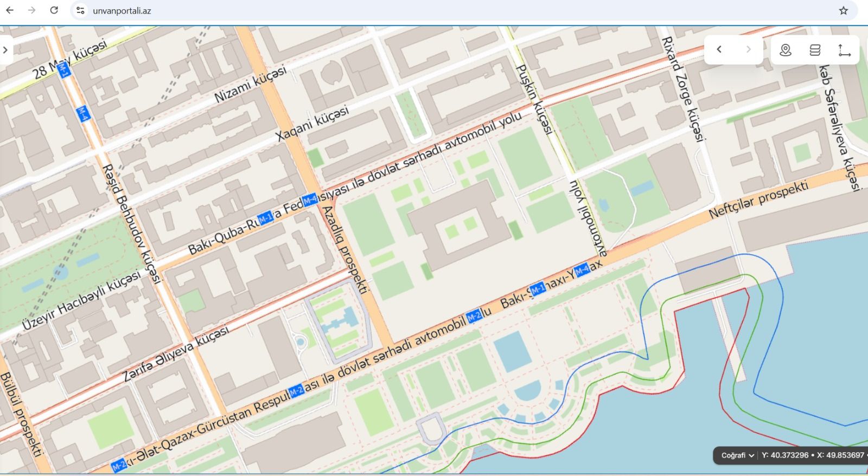Open the location pin search tool
This screenshot has width=868, height=476.
click(x=785, y=50)
